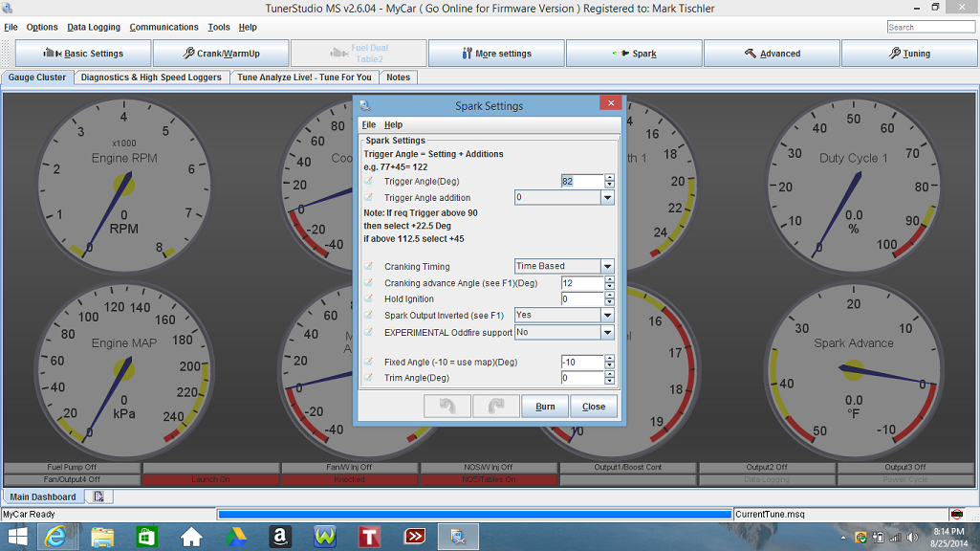This screenshot has width=980, height=551.
Task: Click the new dashboard tab icon beside Main Dashboard
Action: coord(98,496)
